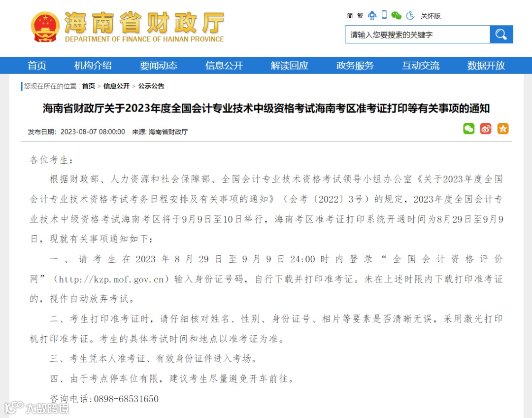The image size is (532, 418).
Task: Open 机构介绍 navigation menu
Action: click(x=93, y=65)
